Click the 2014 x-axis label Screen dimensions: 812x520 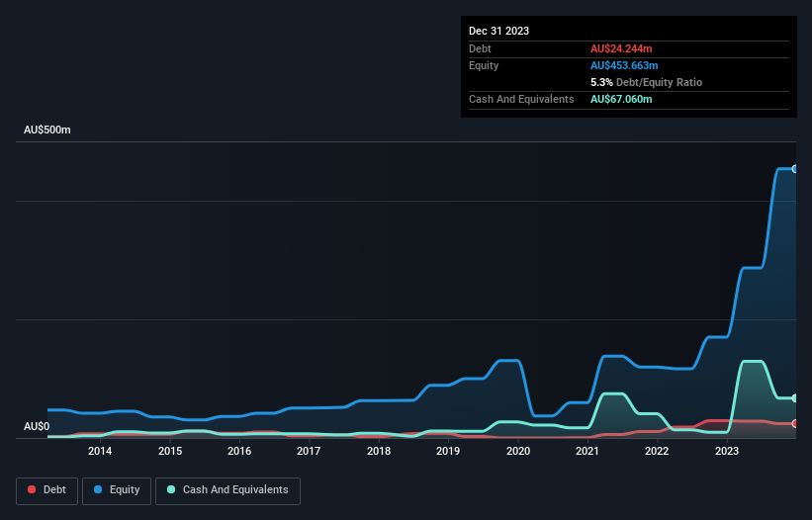pos(100,451)
